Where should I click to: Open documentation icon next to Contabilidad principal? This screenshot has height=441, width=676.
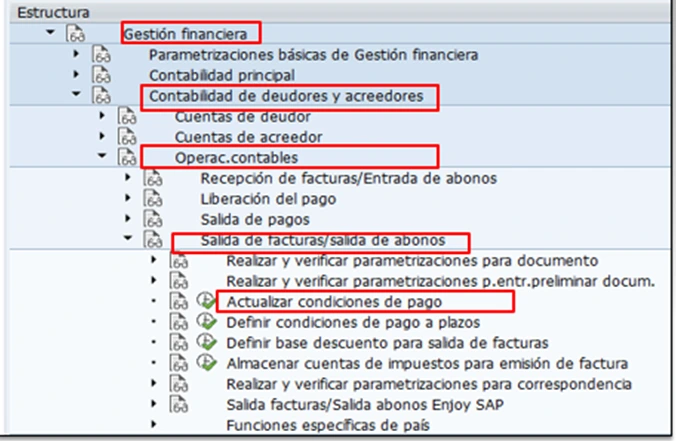[101, 75]
